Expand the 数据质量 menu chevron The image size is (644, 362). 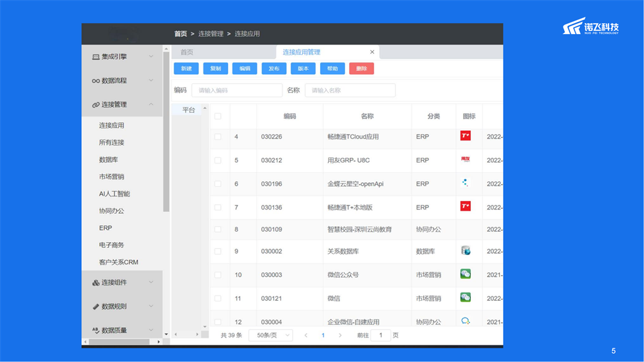[x=151, y=330]
